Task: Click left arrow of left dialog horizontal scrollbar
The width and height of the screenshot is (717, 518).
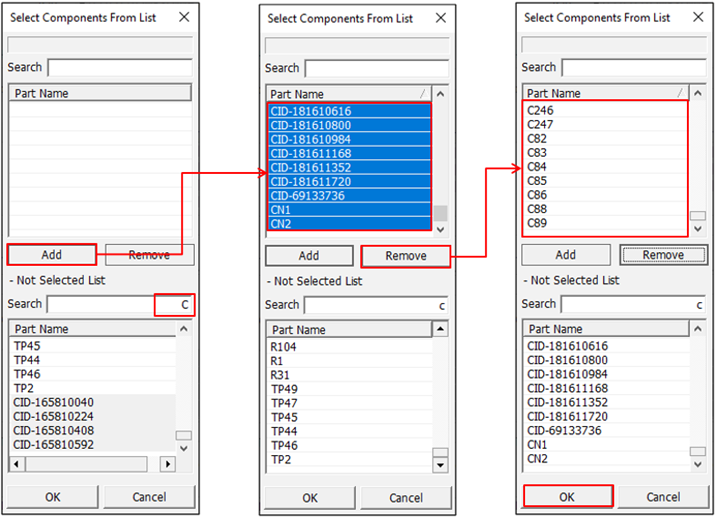Action: pos(16,465)
